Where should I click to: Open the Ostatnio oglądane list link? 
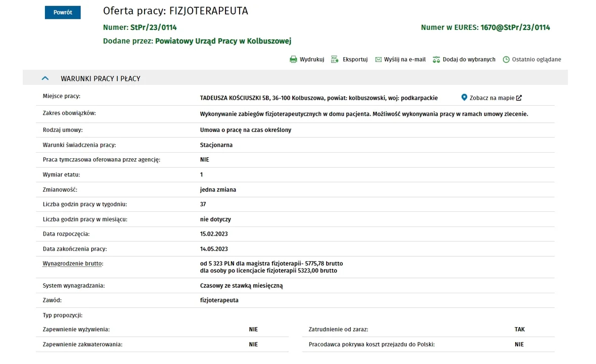(x=536, y=60)
